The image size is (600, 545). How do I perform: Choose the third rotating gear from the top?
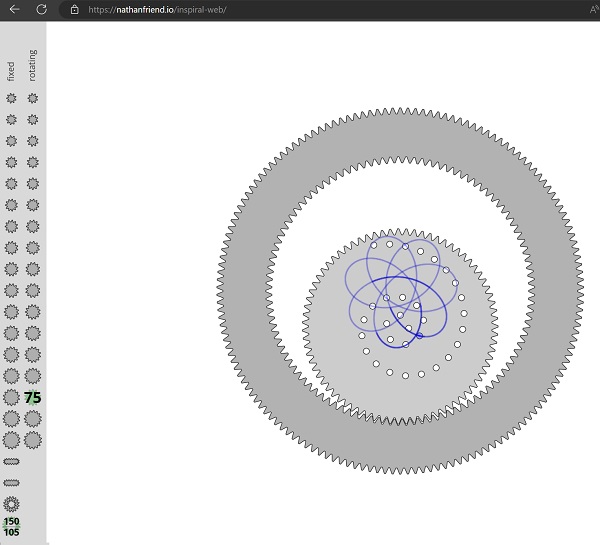(x=33, y=141)
